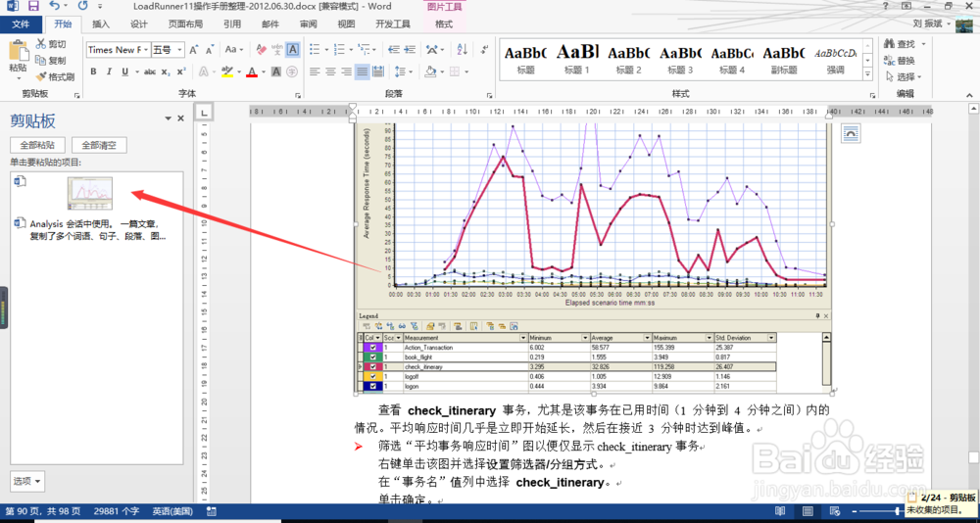Screen dimensions: 980x523
Task: Apply distributed alignment
Action: click(377, 71)
